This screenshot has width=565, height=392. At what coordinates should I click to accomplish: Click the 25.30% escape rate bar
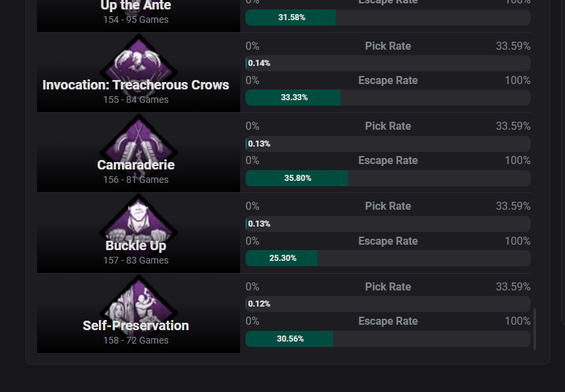tap(388, 258)
